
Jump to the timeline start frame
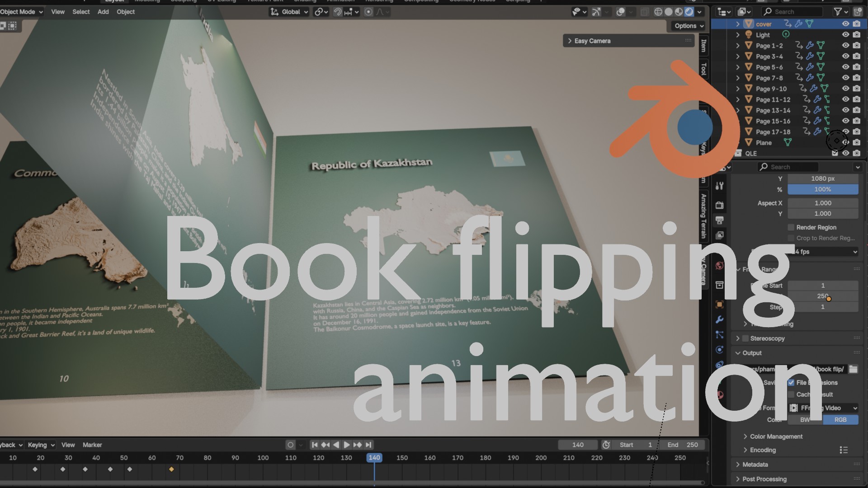pyautogui.click(x=315, y=445)
